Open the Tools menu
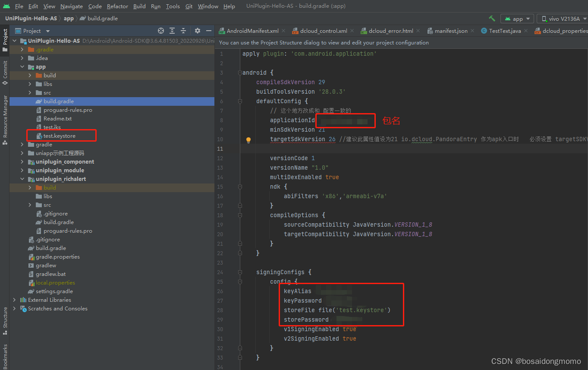The width and height of the screenshot is (588, 370). coord(173,6)
